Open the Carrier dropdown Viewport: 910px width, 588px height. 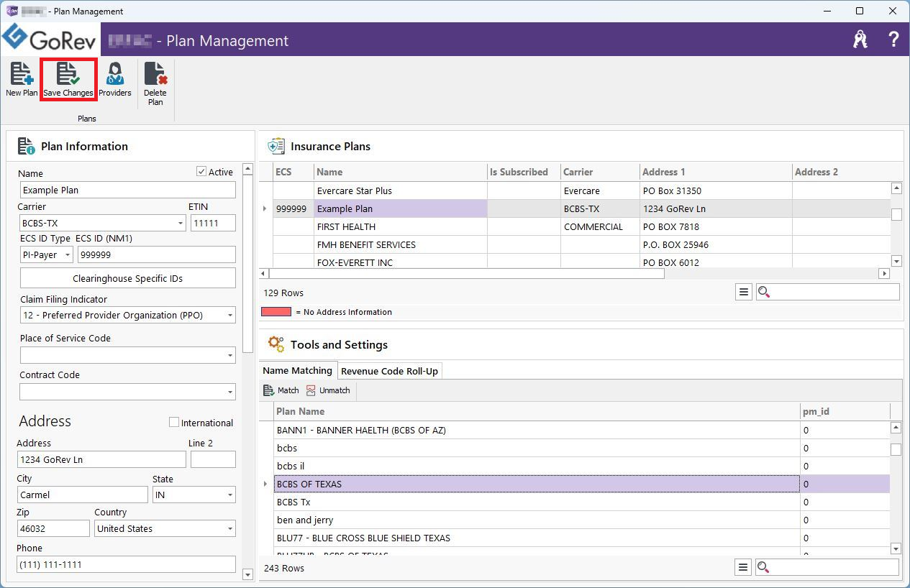click(x=181, y=224)
